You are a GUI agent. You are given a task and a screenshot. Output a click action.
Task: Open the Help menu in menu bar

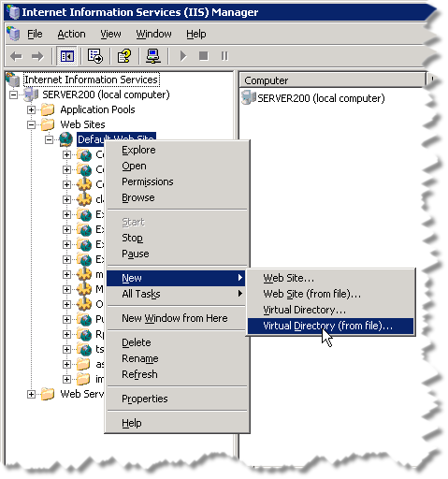[x=196, y=34]
